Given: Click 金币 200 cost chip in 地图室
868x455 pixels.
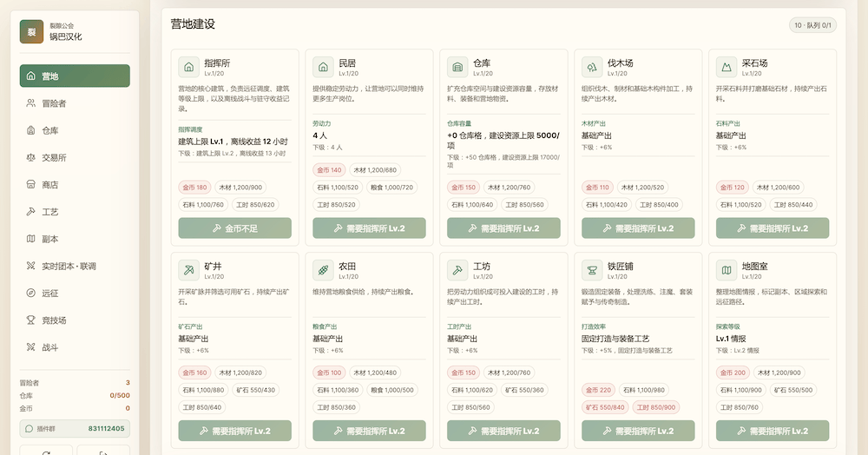Looking at the screenshot, I should pyautogui.click(x=733, y=373).
